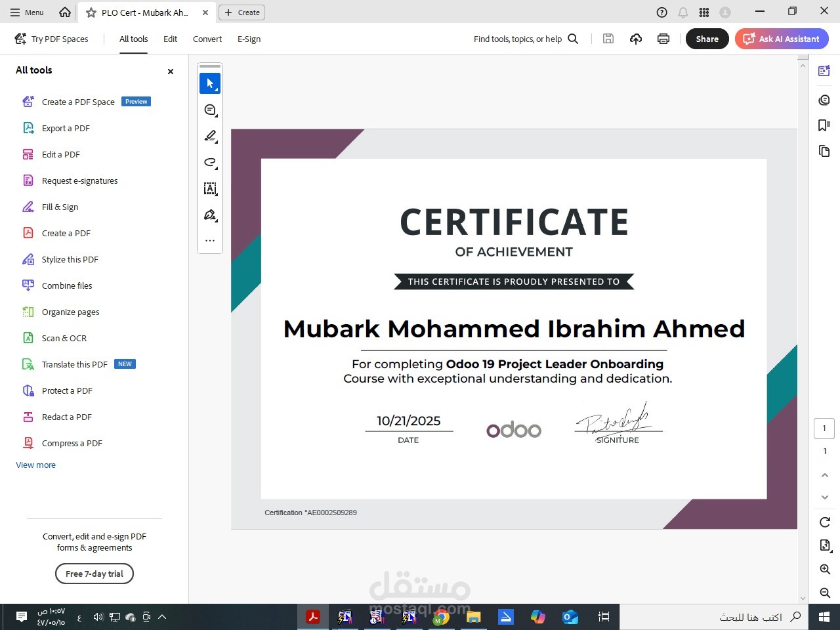
Task: Click the Find tools, topics, or help search
Action: (x=526, y=39)
